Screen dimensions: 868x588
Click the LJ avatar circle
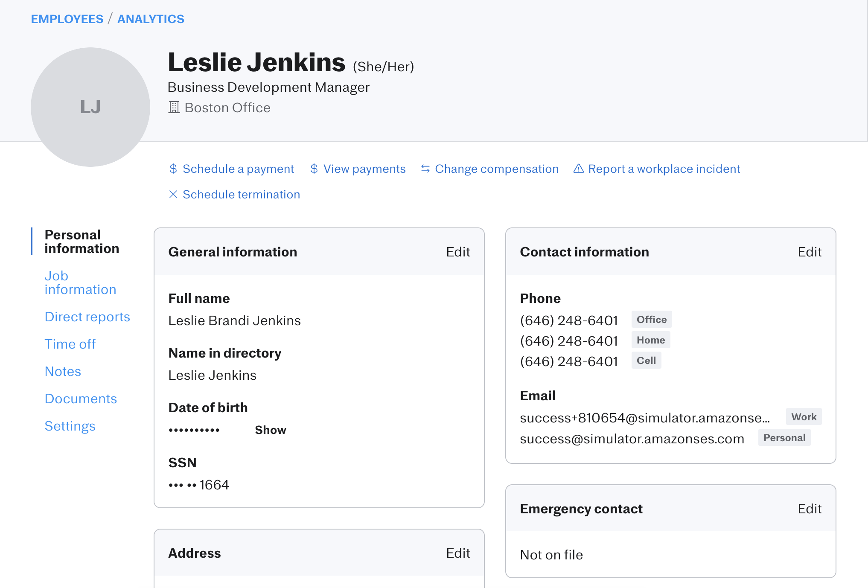pos(90,107)
